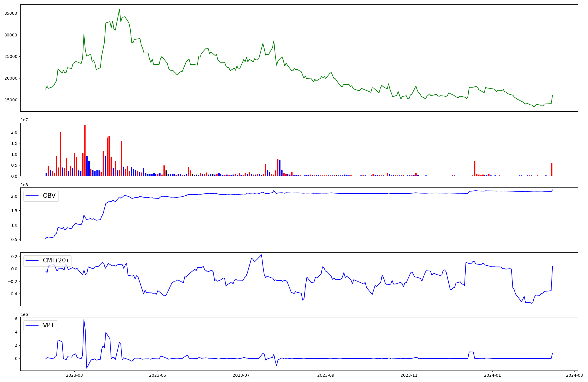Click the highest peak of green price line

[x=119, y=9]
